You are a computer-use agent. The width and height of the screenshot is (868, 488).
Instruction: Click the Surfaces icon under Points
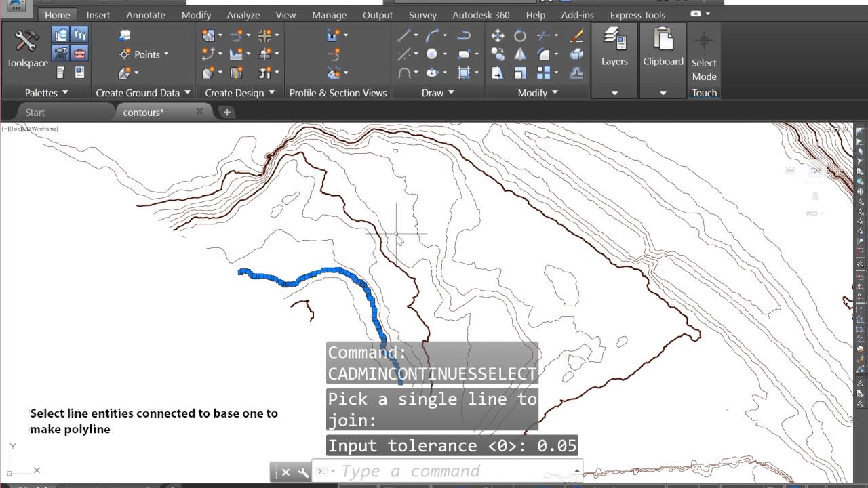coord(125,73)
